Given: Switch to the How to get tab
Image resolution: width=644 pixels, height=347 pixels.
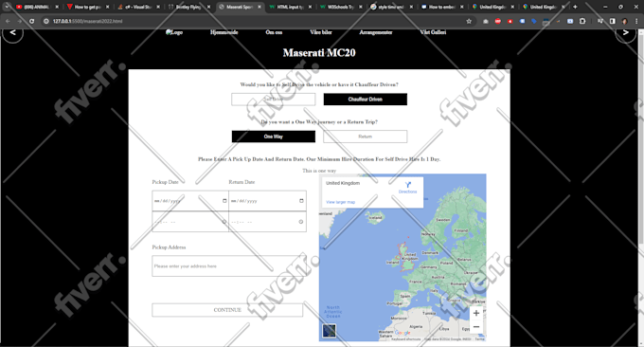Looking at the screenshot, I should click(x=88, y=7).
